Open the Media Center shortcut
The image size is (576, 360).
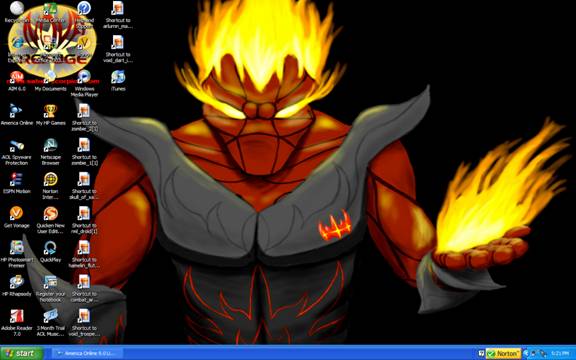point(50,9)
